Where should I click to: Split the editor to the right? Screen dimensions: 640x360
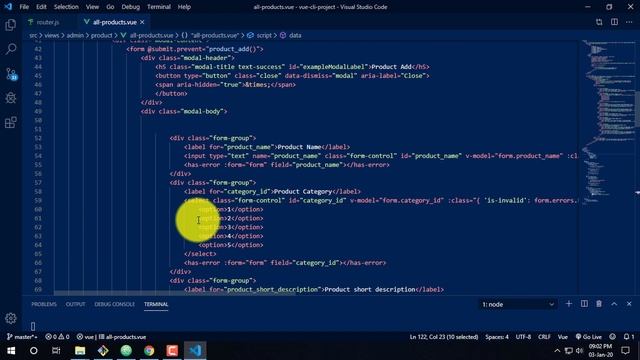614,22
